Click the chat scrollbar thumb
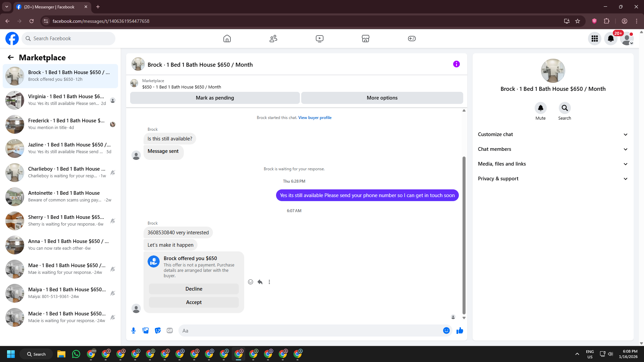Screen dimensions: 644x362 464,235
